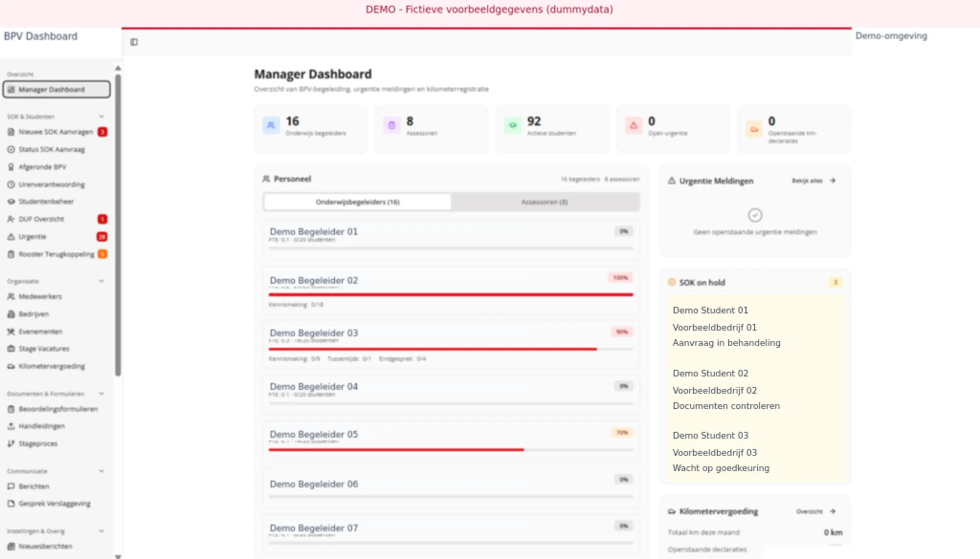Open Gesprek Verslaggeving

(x=57, y=503)
